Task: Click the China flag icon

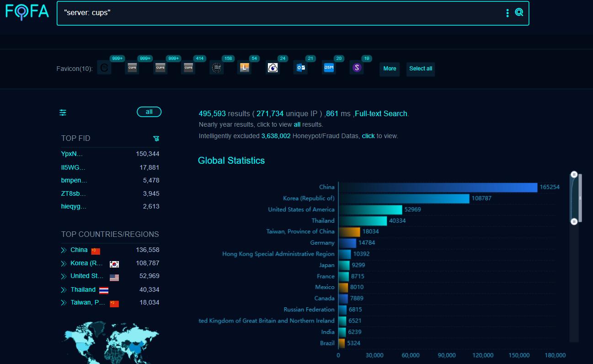Action: coord(96,251)
